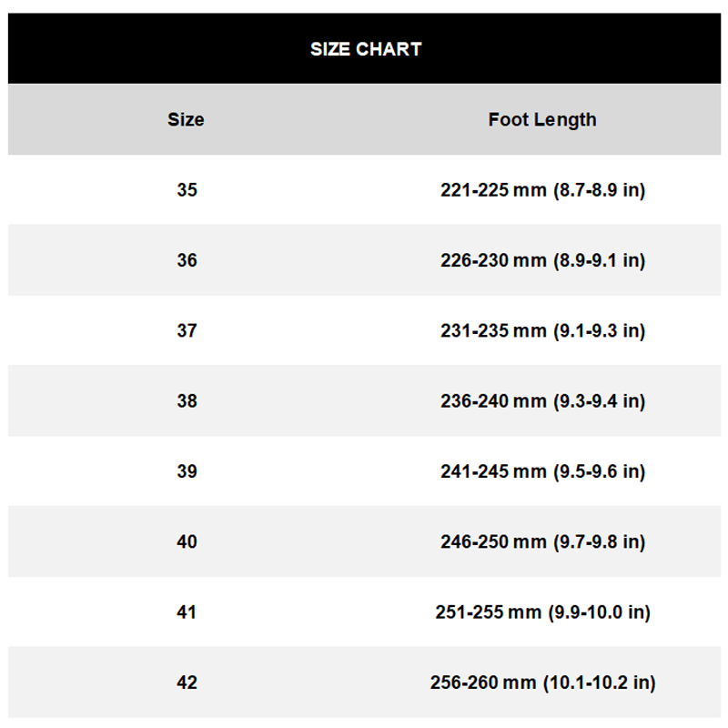Select size 42 in the last row
The height and width of the screenshot is (728, 728).
[x=187, y=682]
